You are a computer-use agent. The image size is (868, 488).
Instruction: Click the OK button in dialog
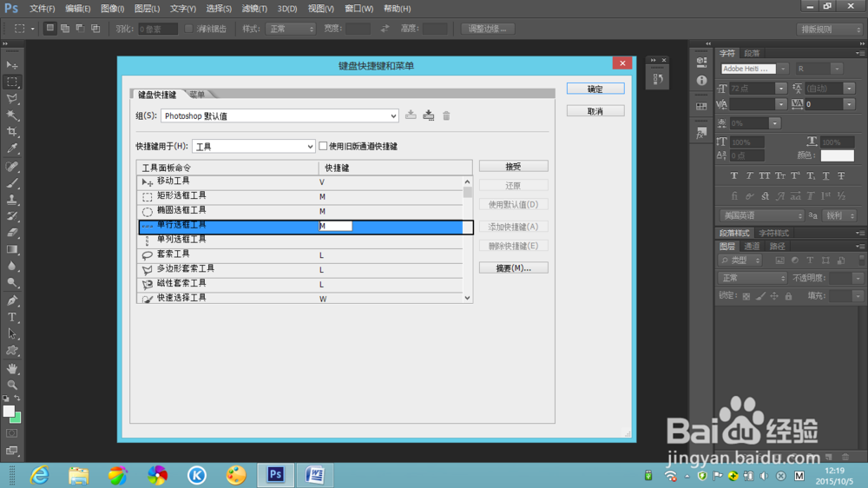coord(595,89)
